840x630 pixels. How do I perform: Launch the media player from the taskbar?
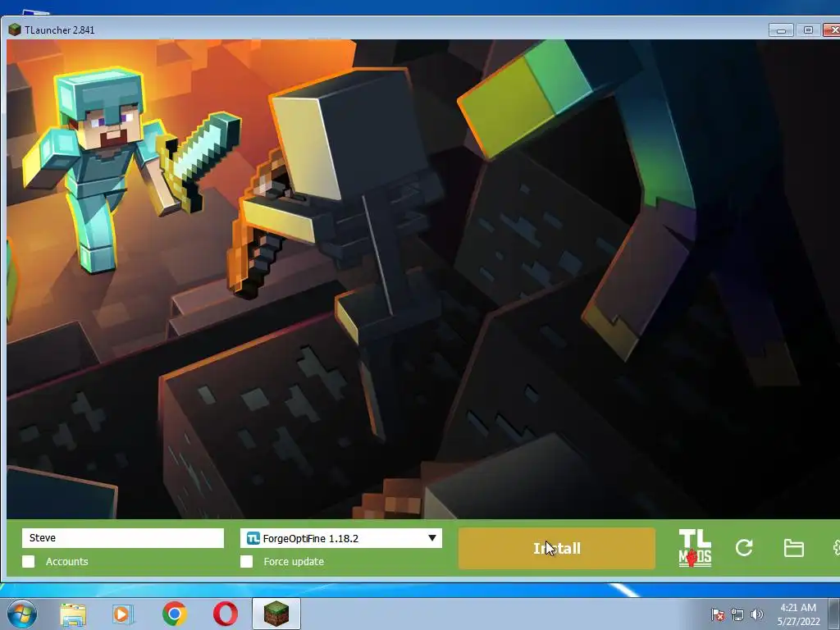point(122,614)
